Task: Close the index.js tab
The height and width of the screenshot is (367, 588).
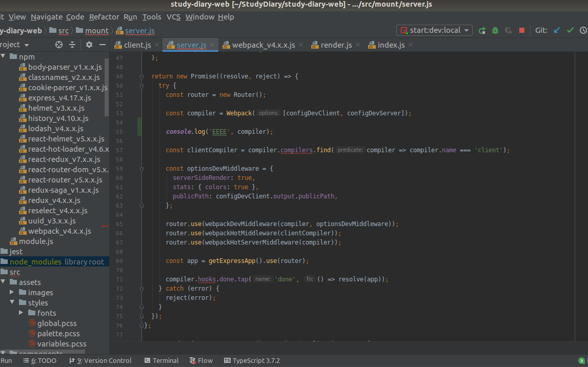Action: [411, 45]
